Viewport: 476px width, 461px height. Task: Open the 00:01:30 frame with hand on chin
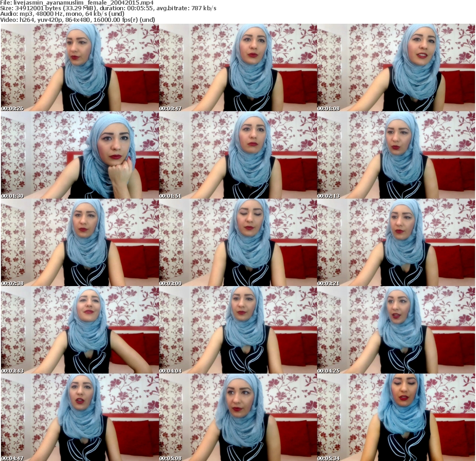coord(79,155)
